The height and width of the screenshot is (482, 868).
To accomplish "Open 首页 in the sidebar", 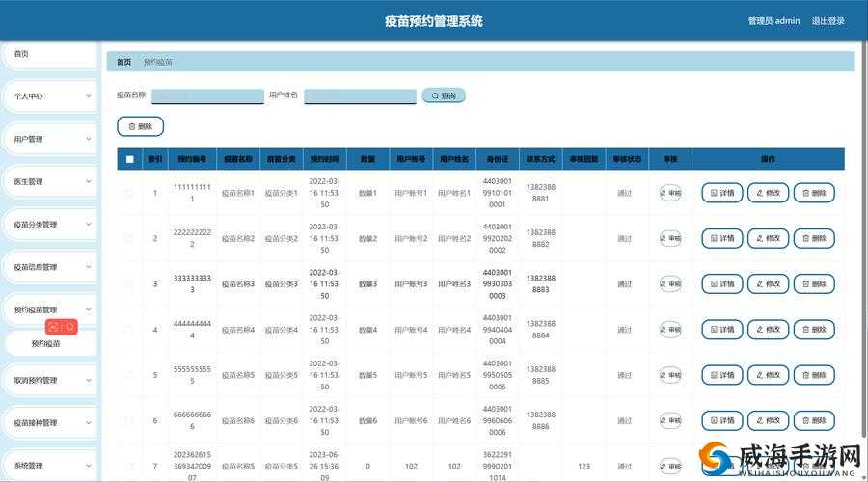I will pyautogui.click(x=50, y=54).
